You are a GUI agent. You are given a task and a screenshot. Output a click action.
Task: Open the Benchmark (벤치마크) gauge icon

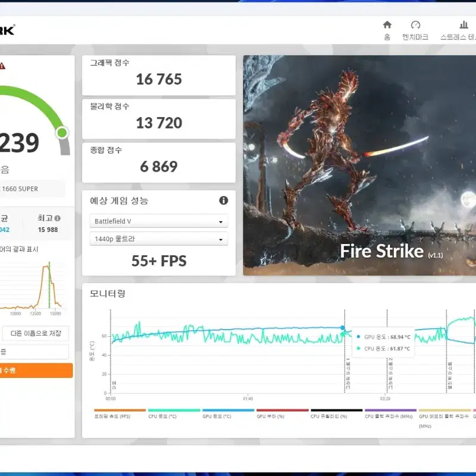(x=415, y=25)
